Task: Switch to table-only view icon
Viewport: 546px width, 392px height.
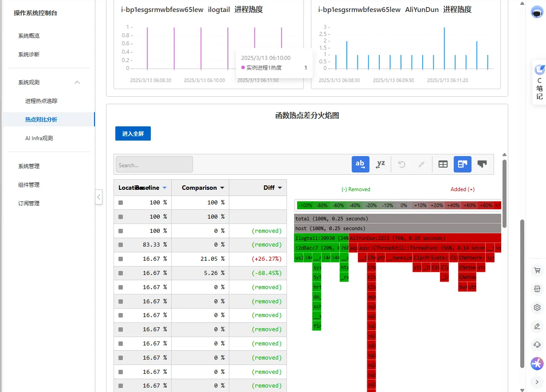Action: pos(443,164)
